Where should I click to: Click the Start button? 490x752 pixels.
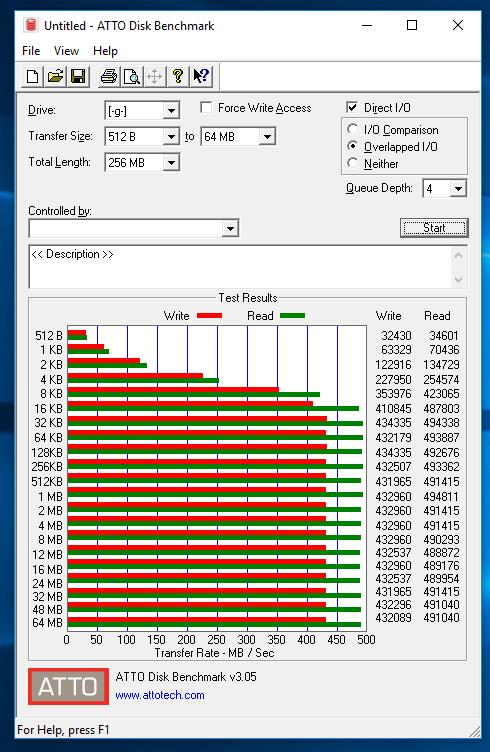pos(434,228)
